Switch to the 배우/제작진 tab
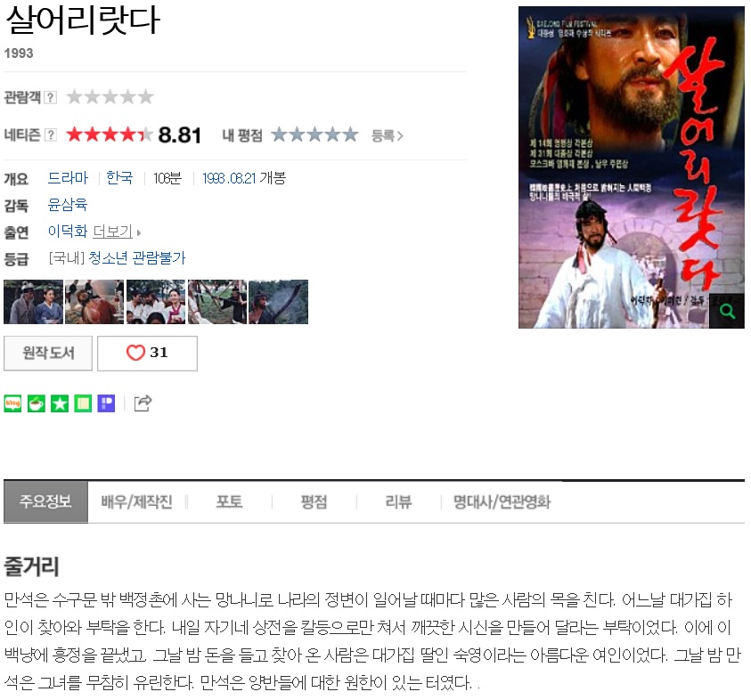 pos(136,501)
